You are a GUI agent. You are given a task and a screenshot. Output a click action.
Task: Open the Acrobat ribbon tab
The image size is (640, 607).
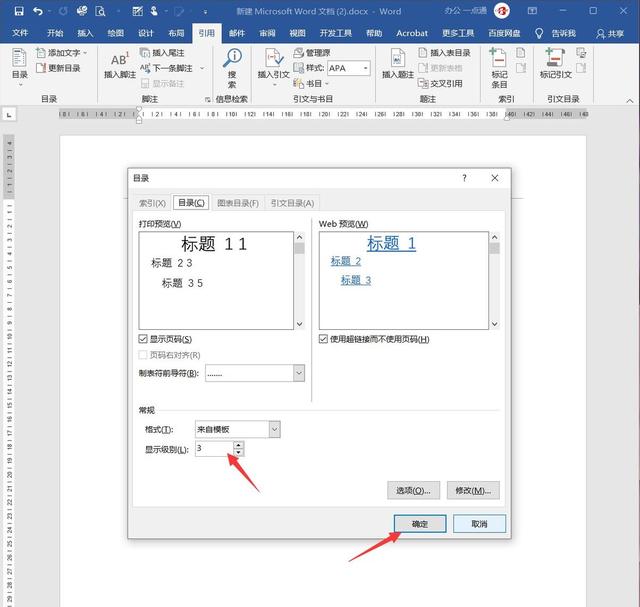coord(412,33)
